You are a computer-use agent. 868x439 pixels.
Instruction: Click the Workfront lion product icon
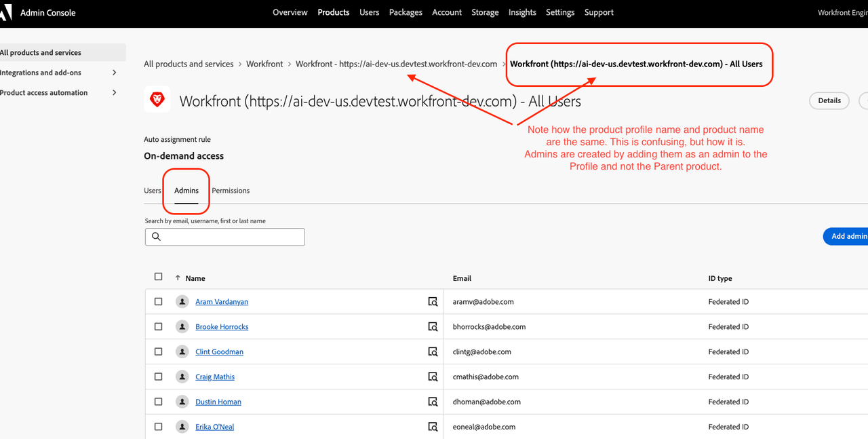click(157, 100)
